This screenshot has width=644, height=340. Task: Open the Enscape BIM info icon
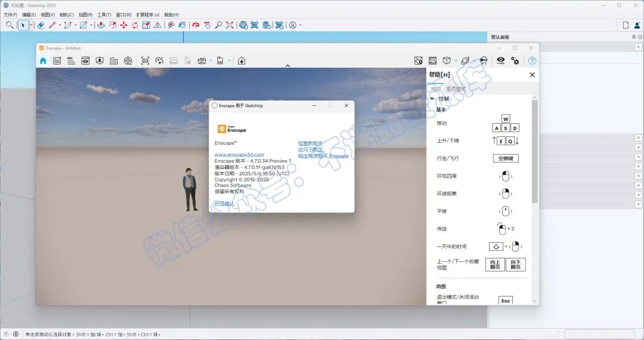[71, 61]
